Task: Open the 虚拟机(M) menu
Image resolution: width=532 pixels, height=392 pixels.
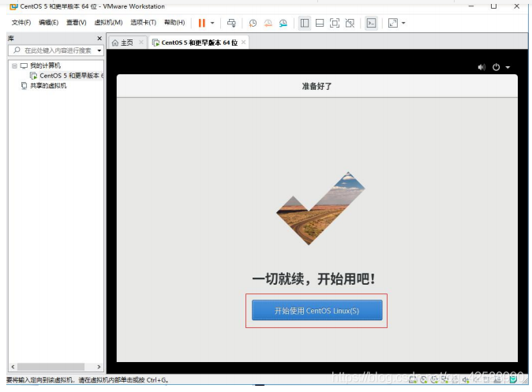Action: (x=108, y=22)
